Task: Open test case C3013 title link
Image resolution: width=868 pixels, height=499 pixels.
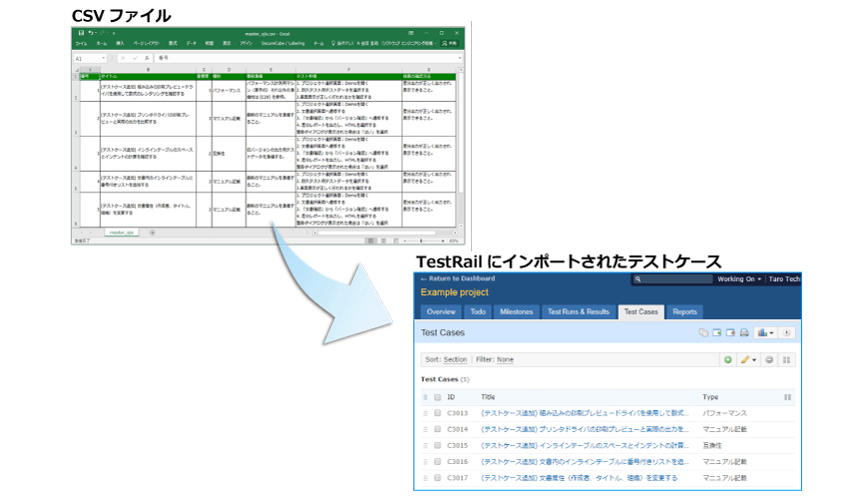Action: point(585,413)
